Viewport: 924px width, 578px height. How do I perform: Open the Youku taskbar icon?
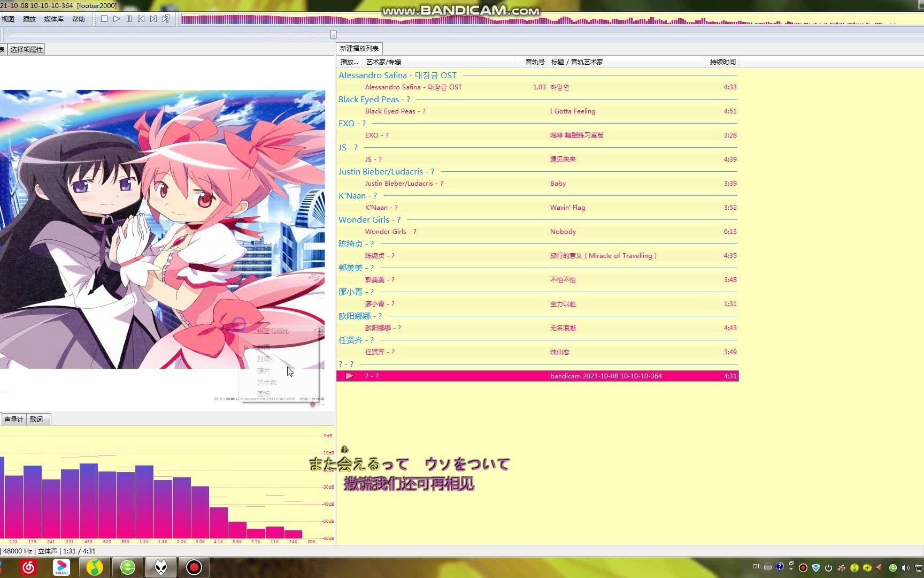pyautogui.click(x=61, y=567)
